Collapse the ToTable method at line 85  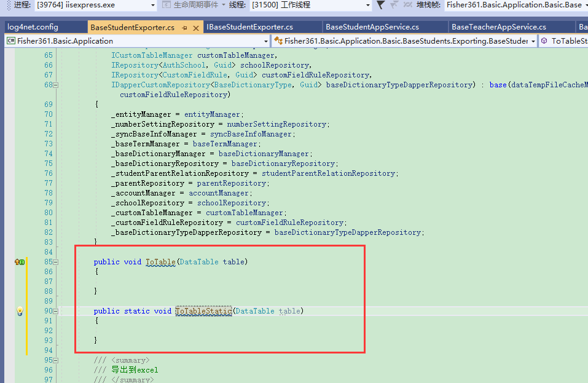[x=55, y=262]
